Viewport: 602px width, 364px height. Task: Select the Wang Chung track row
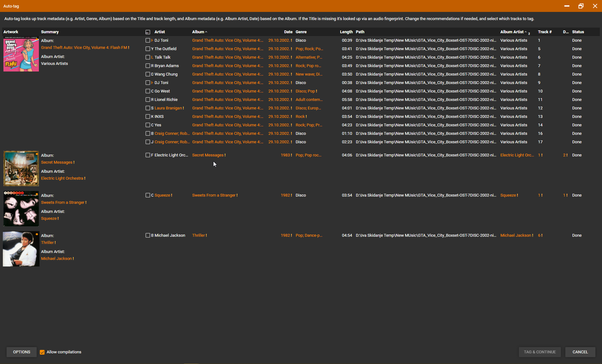click(x=166, y=74)
